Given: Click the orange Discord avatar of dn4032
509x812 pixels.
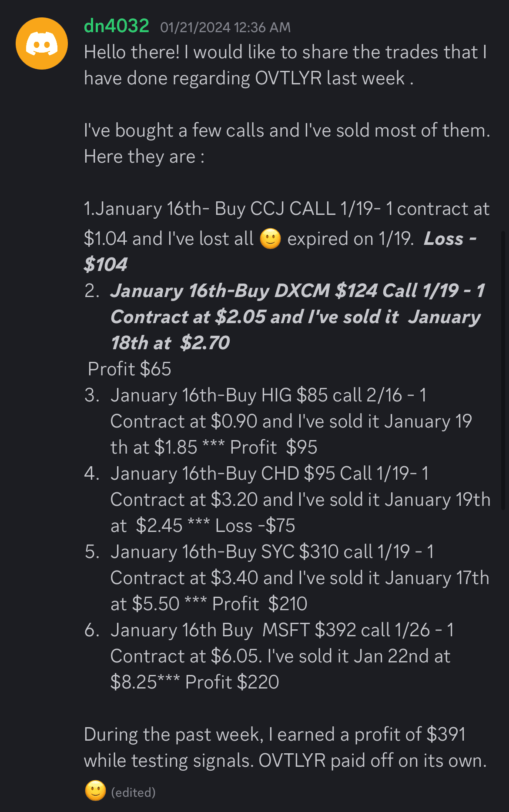Looking at the screenshot, I should (42, 43).
